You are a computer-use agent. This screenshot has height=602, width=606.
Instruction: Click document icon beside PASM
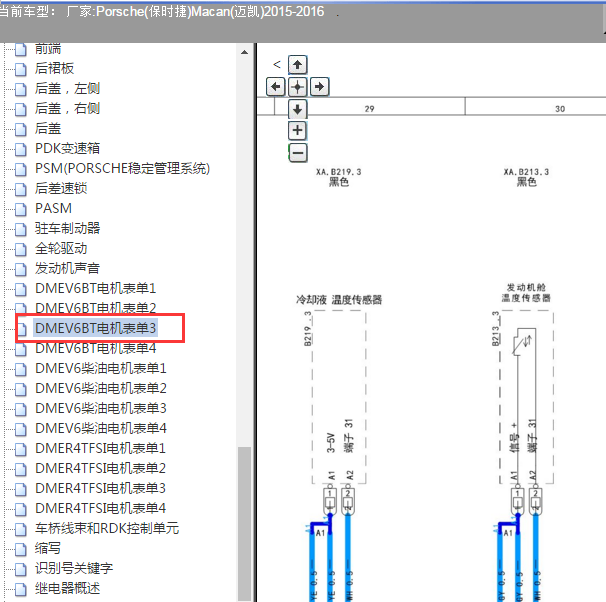(x=21, y=209)
